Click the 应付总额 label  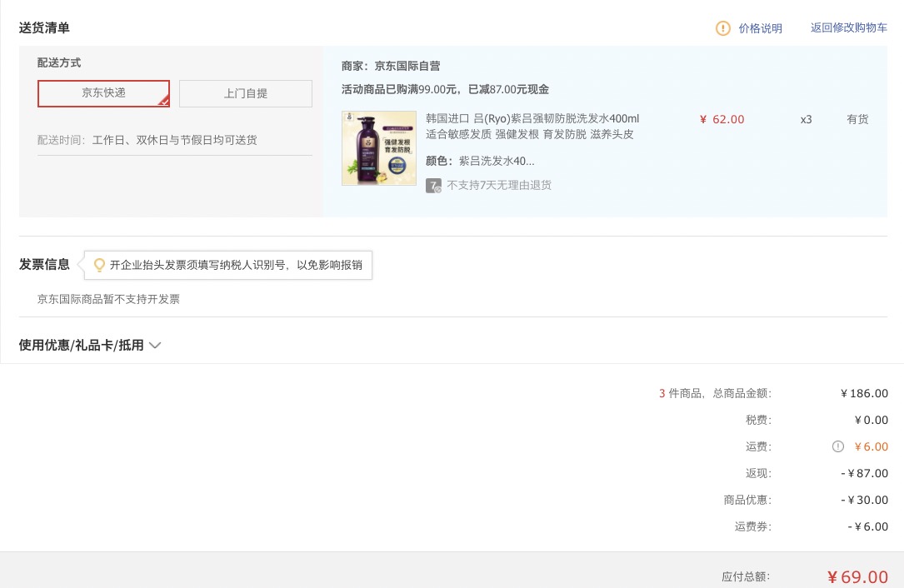[x=746, y=576]
